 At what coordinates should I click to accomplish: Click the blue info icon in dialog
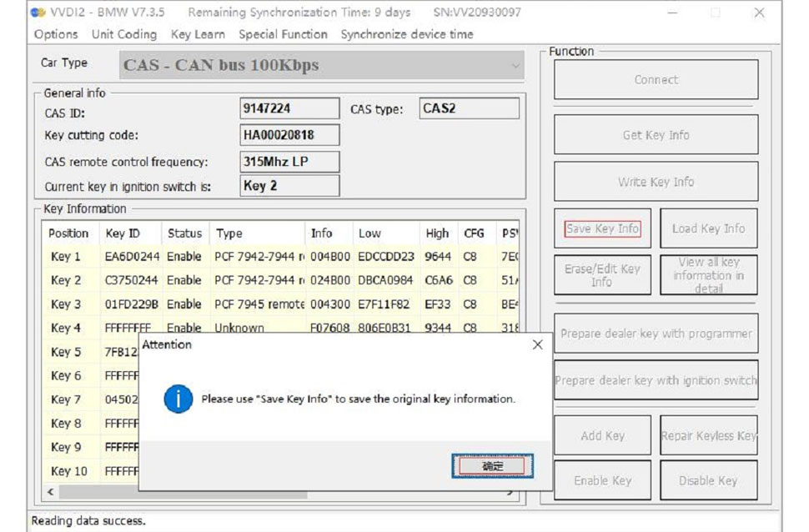178,399
